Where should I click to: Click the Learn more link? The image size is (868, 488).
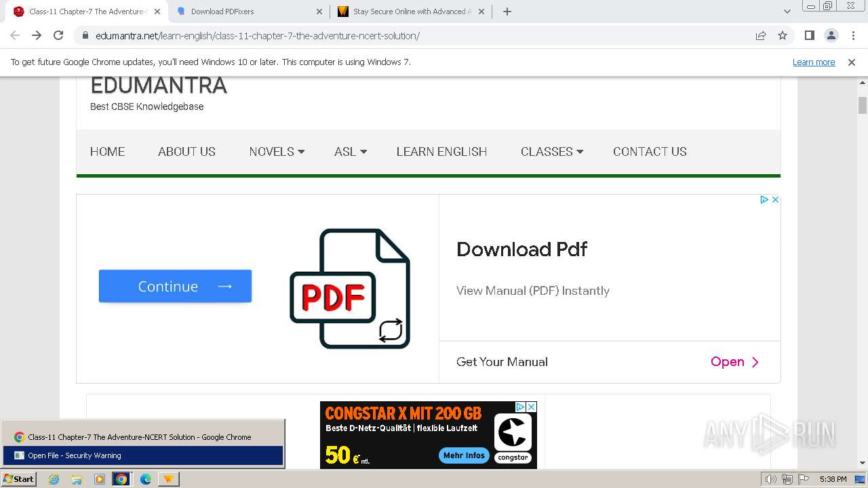pyautogui.click(x=814, y=62)
